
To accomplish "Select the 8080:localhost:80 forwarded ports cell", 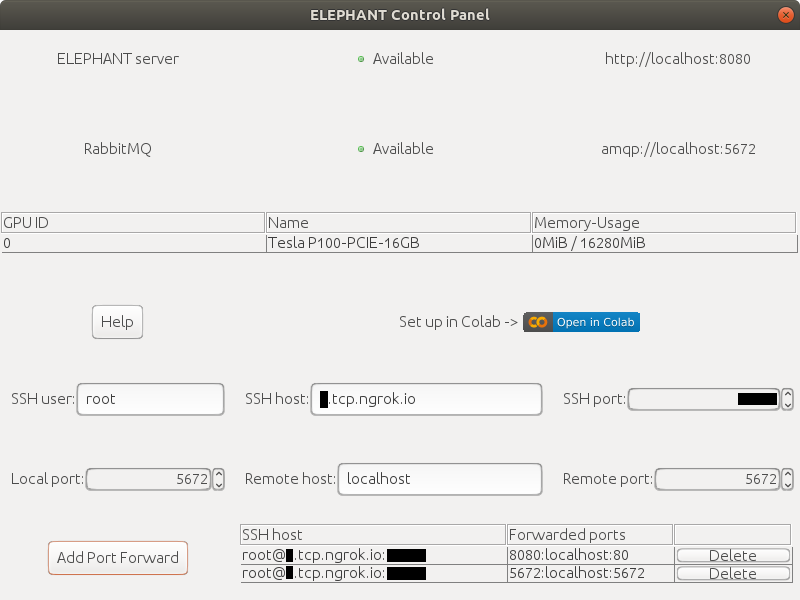I will (590, 555).
